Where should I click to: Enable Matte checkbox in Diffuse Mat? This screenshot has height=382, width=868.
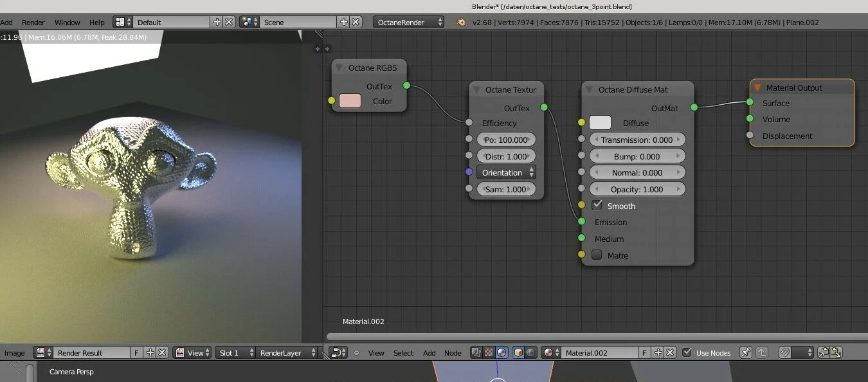coord(597,255)
